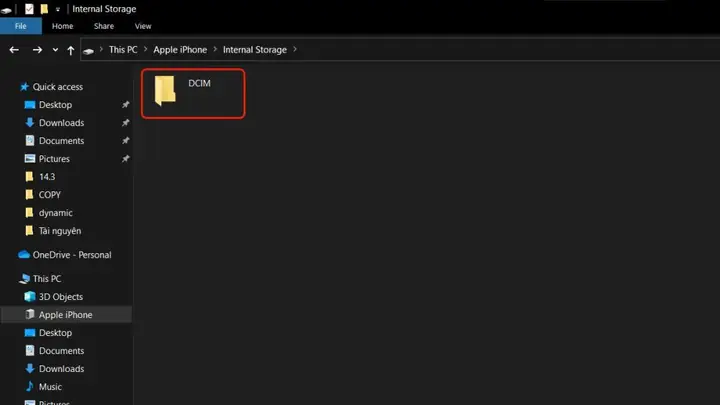Open 3D Objects under This PC

(x=61, y=297)
